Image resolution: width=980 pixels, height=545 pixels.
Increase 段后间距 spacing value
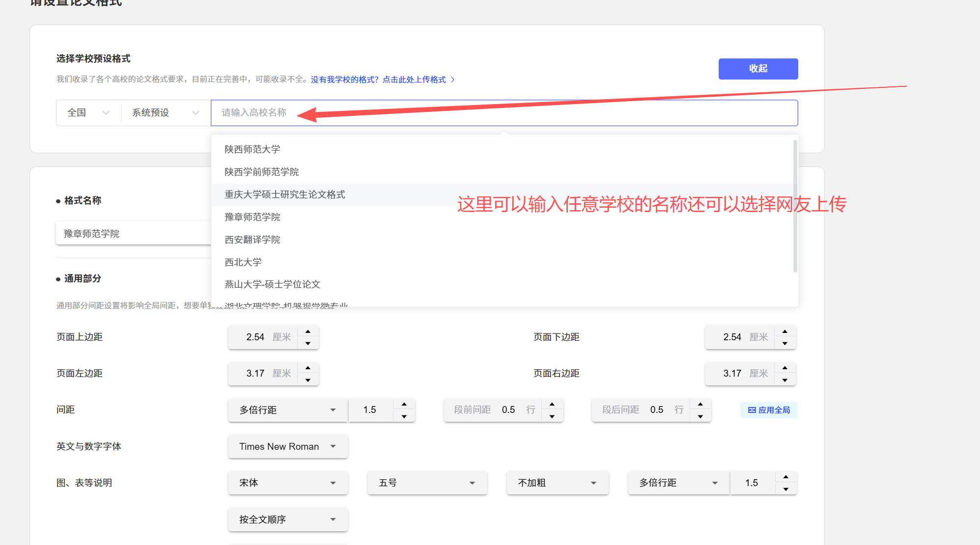coord(700,404)
